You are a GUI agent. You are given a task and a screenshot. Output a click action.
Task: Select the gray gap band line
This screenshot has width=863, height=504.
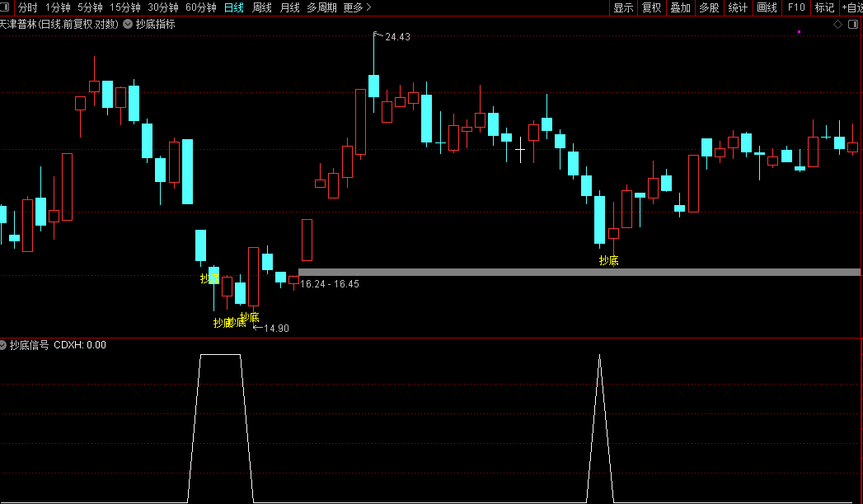point(579,272)
